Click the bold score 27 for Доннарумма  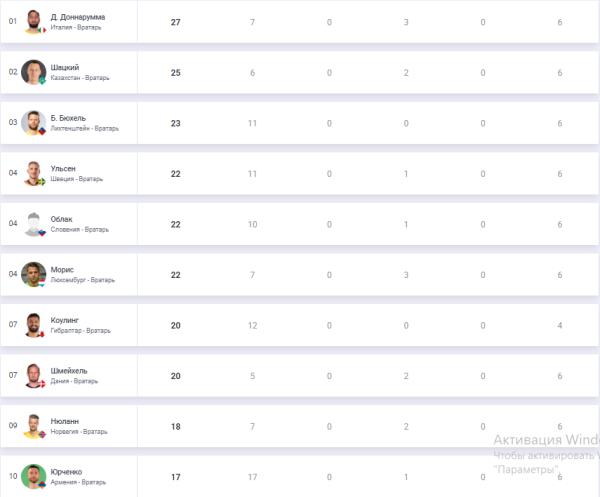(x=176, y=21)
